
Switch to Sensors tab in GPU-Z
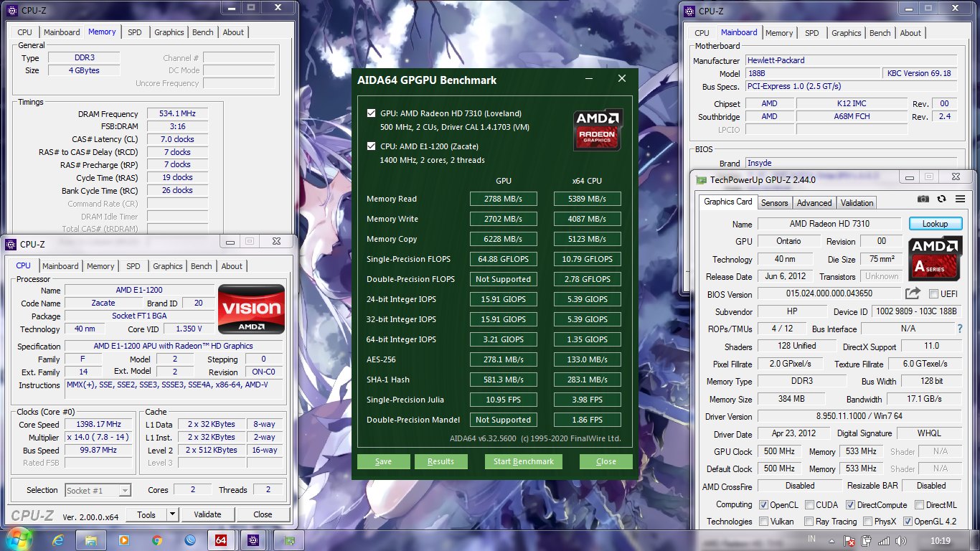click(775, 203)
